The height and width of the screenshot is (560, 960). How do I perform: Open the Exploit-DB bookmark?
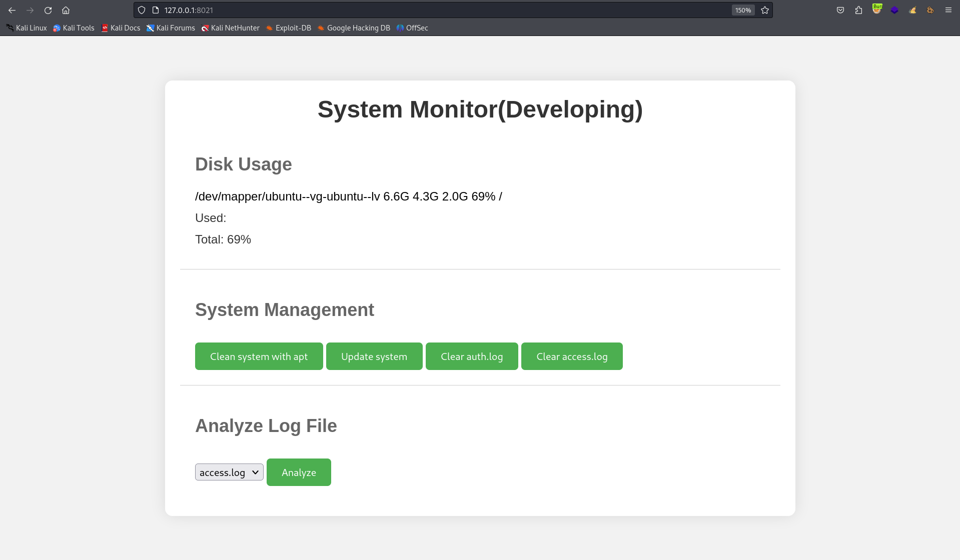288,28
